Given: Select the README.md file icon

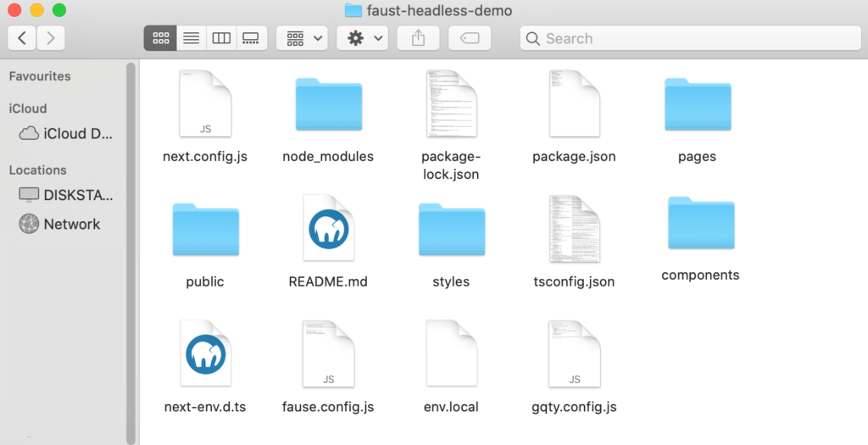Looking at the screenshot, I should pyautogui.click(x=329, y=227).
